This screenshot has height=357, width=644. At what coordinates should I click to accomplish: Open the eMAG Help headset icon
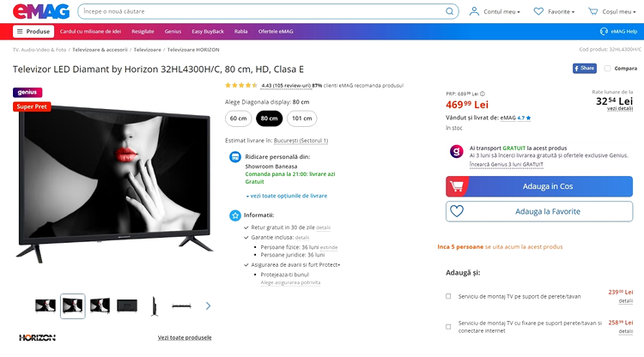coord(604,32)
